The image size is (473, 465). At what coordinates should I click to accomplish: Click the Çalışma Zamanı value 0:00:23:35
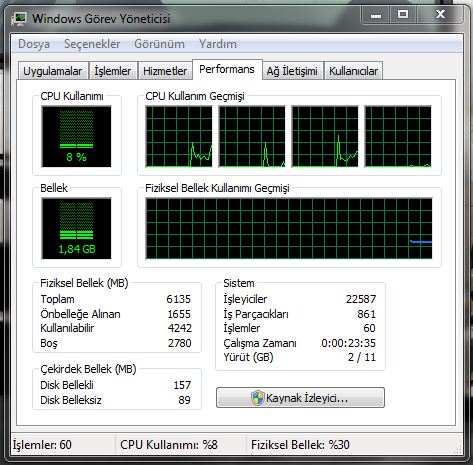(x=348, y=343)
